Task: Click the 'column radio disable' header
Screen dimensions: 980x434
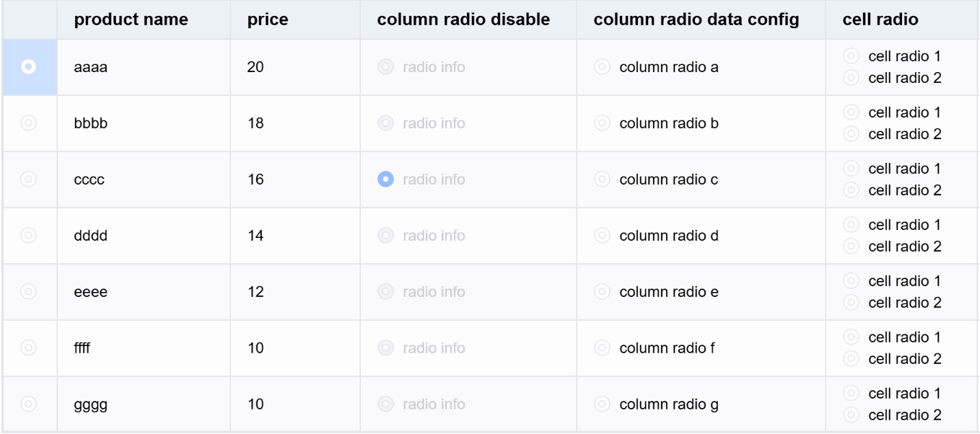Action: pos(463,19)
